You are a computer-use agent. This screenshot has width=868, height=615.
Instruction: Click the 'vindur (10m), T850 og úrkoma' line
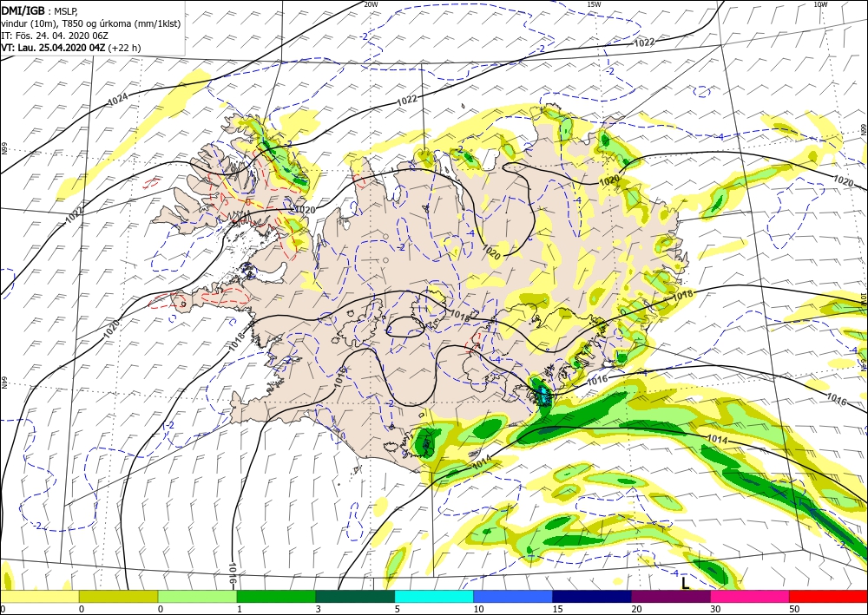pos(91,23)
